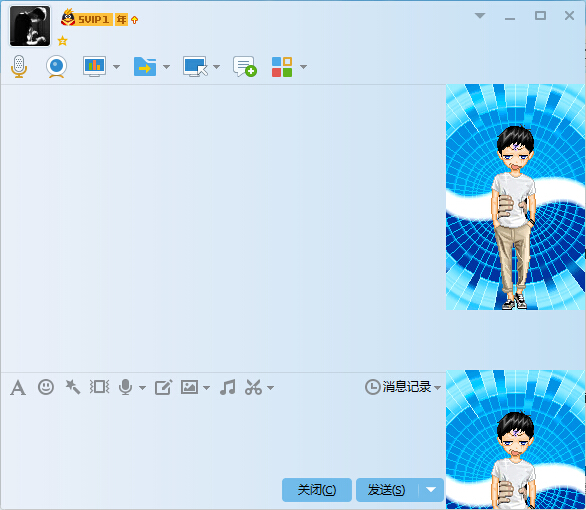Start a video call with webcam icon
This screenshot has width=586, height=510.
[56, 67]
